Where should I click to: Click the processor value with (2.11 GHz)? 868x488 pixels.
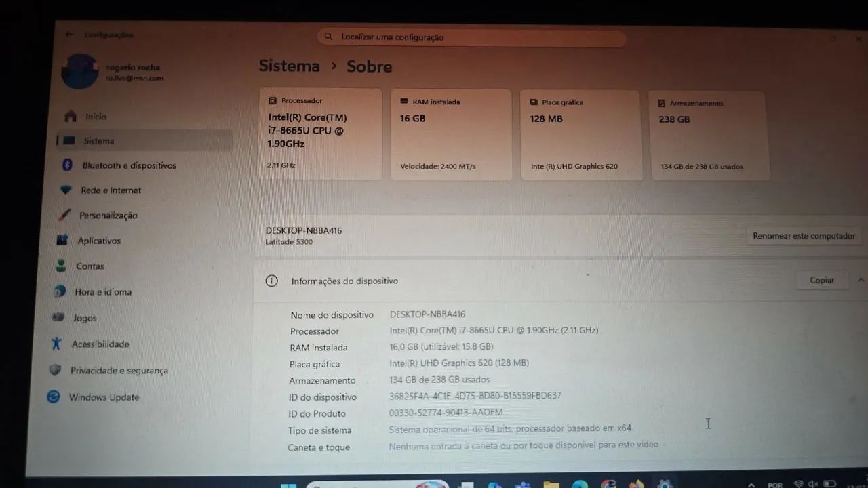pyautogui.click(x=494, y=331)
